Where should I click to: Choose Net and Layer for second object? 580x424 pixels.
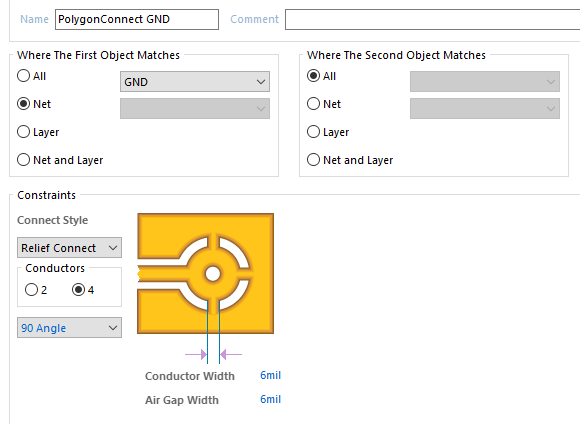[x=350, y=160]
